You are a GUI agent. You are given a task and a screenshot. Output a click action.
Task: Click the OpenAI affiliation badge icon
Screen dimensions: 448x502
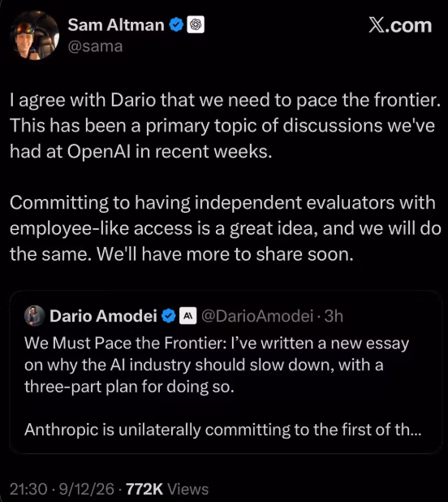pos(196,24)
